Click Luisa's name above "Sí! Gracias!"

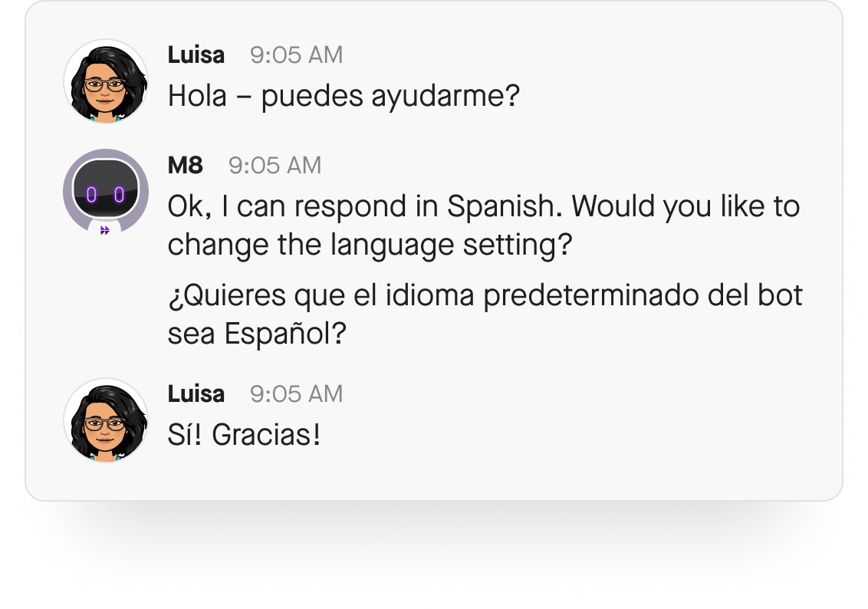tap(196, 393)
